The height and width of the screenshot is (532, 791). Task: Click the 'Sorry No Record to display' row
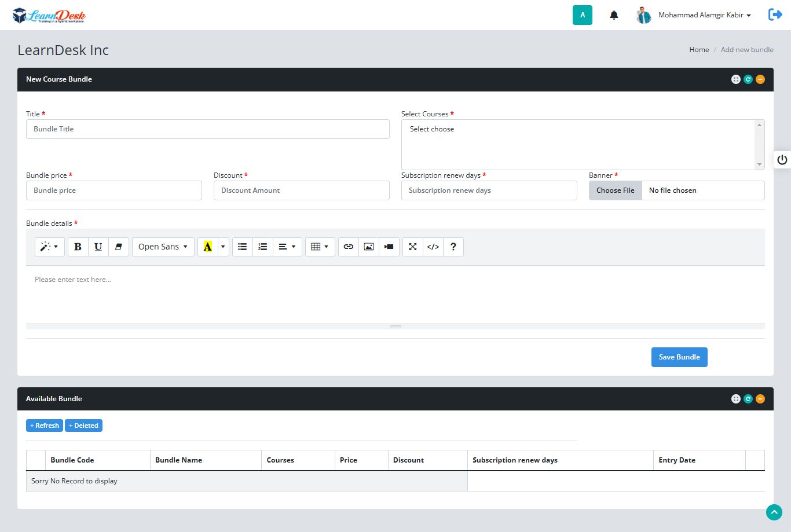pyautogui.click(x=247, y=481)
